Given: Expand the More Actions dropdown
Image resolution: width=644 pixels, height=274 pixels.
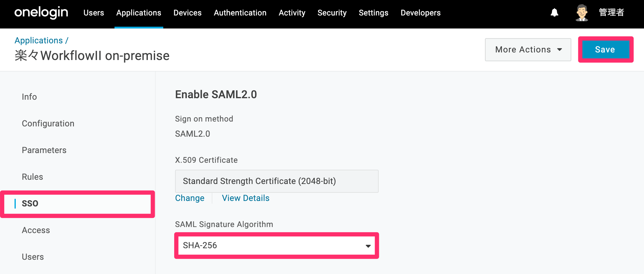Looking at the screenshot, I should click(x=528, y=49).
